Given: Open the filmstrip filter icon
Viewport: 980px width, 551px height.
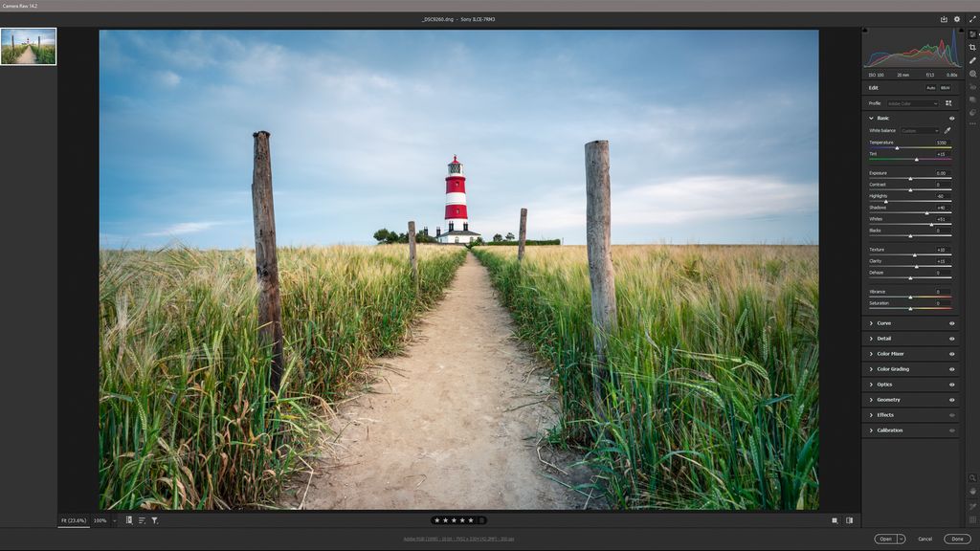Looking at the screenshot, I should pyautogui.click(x=154, y=520).
